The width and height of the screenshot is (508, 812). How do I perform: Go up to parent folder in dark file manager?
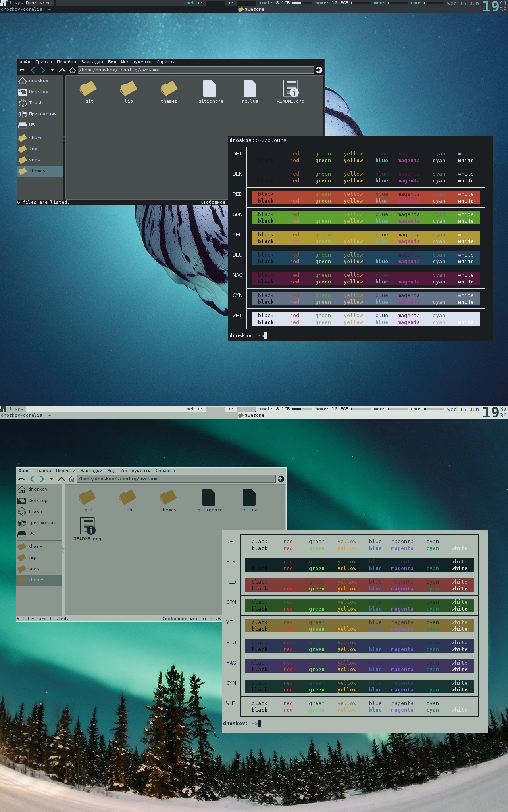point(62,70)
